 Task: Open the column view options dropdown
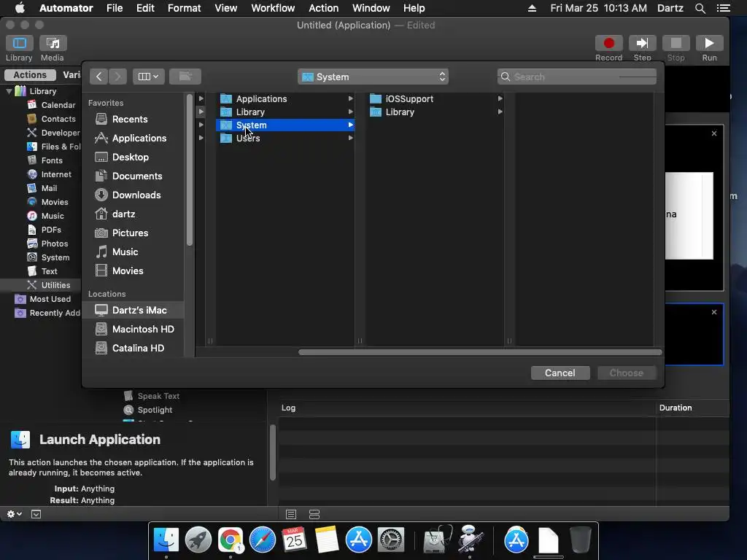point(148,77)
